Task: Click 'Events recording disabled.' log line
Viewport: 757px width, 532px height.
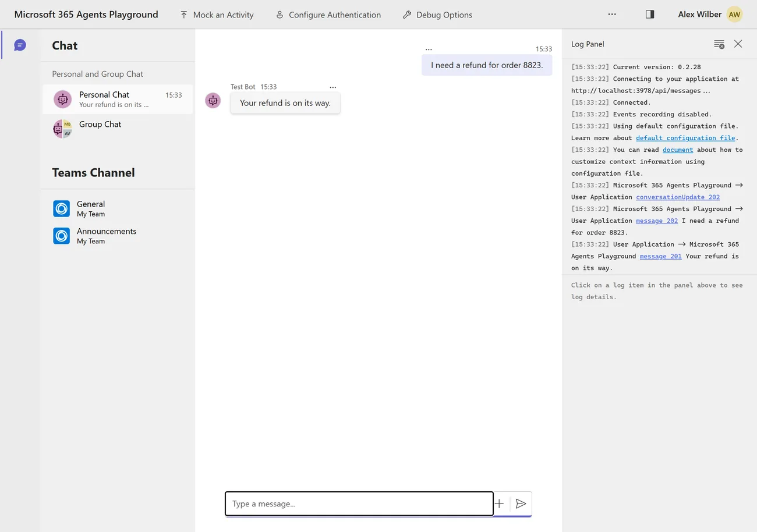Action: pos(641,114)
